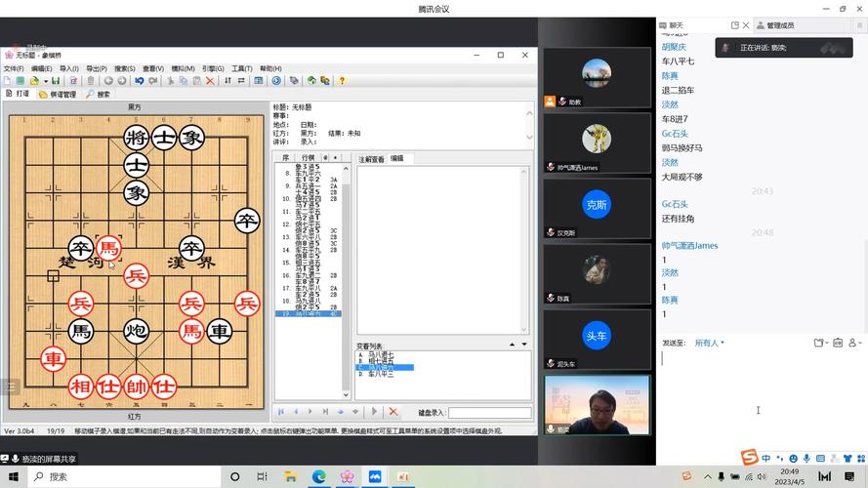Viewport: 868px width, 488px height.
Task: Pop out the Tencent Meeting chat panel
Action: tap(735, 25)
